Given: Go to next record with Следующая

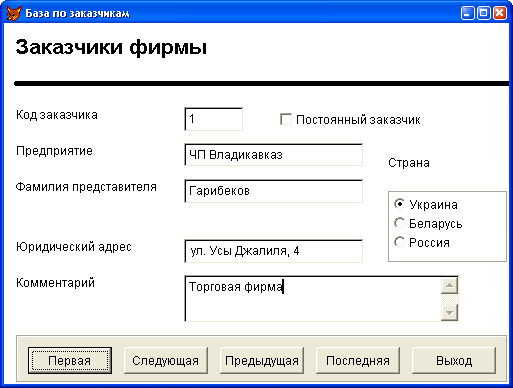Looking at the screenshot, I should tap(166, 360).
